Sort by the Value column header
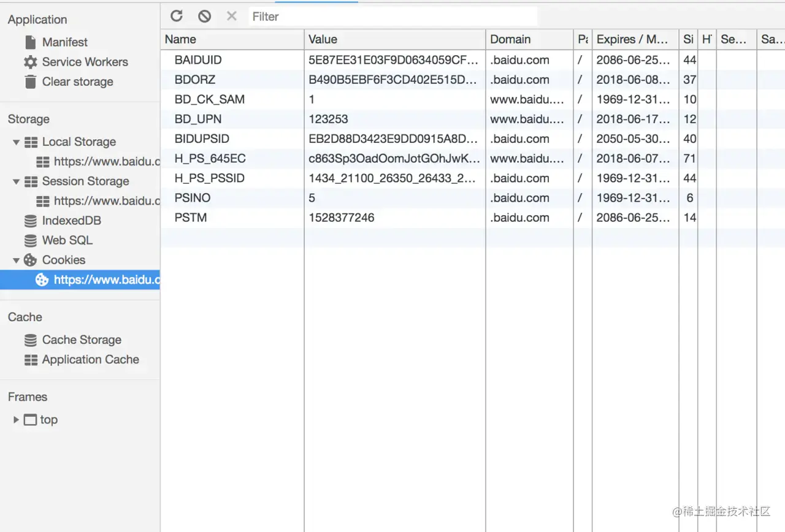The height and width of the screenshot is (532, 785). pos(395,39)
